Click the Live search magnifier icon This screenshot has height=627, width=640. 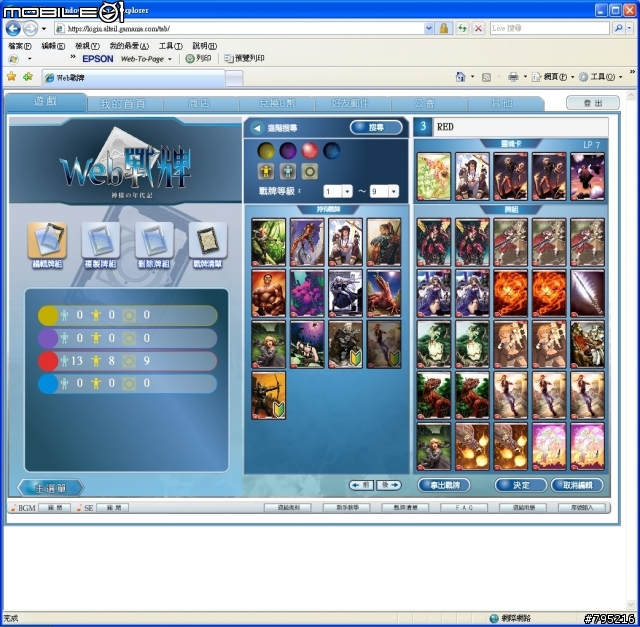tap(618, 28)
